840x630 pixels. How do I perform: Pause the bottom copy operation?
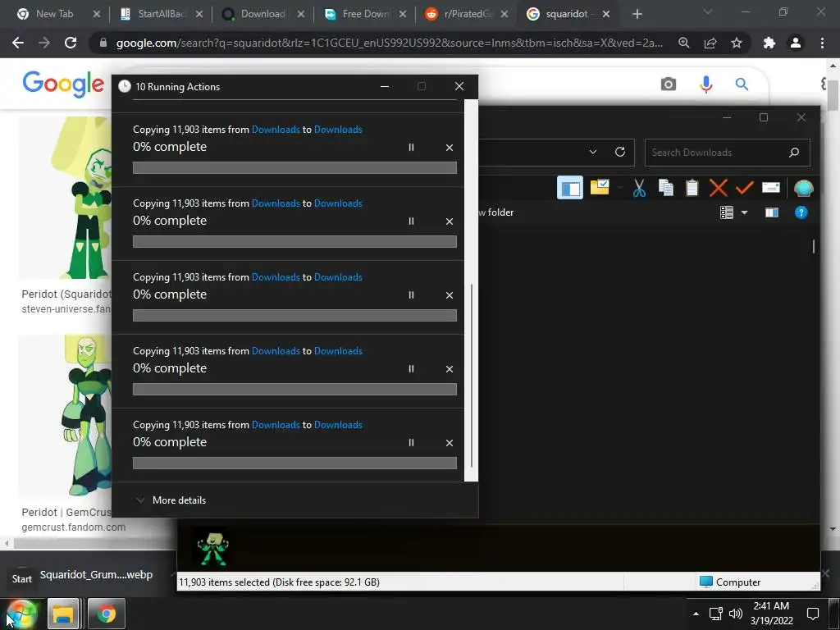coord(411,443)
